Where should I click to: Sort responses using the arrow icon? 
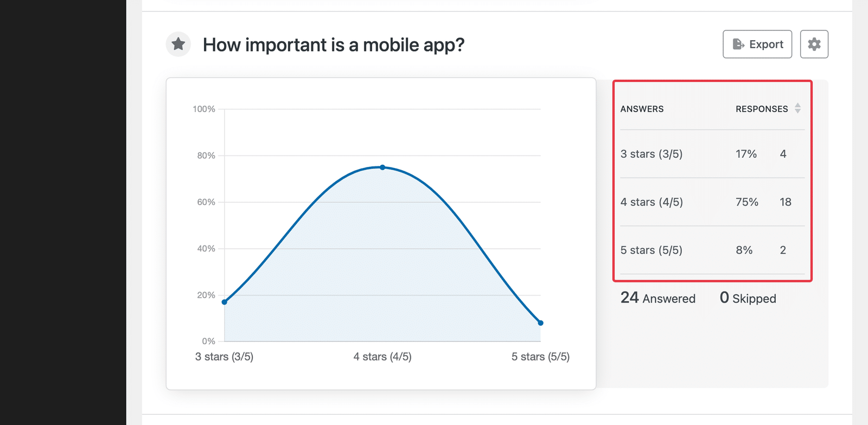click(x=797, y=108)
